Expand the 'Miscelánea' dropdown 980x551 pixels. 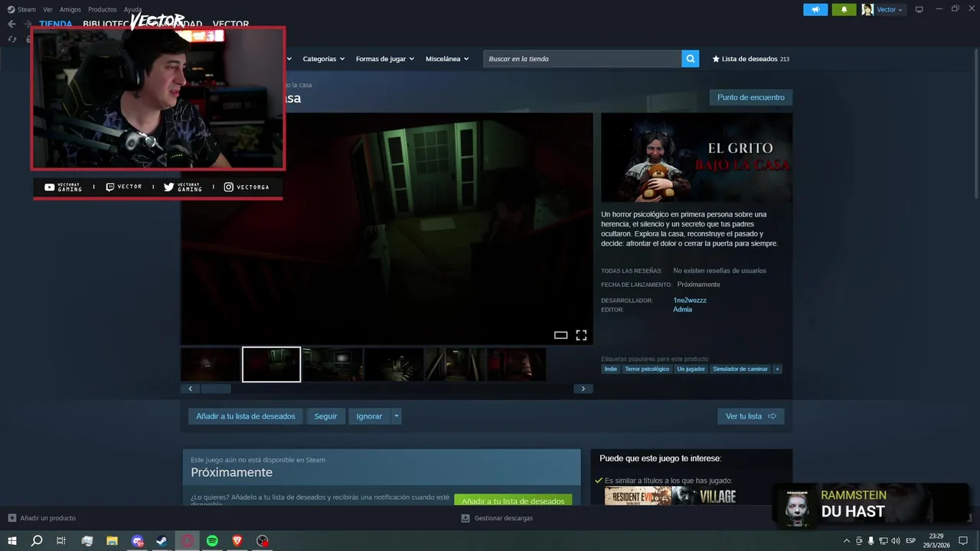[447, 59]
